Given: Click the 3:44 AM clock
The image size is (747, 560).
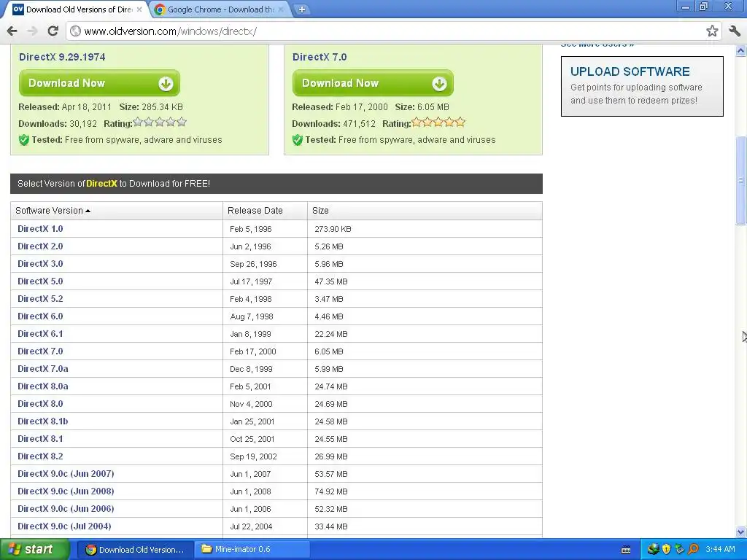Looking at the screenshot, I should (x=720, y=550).
